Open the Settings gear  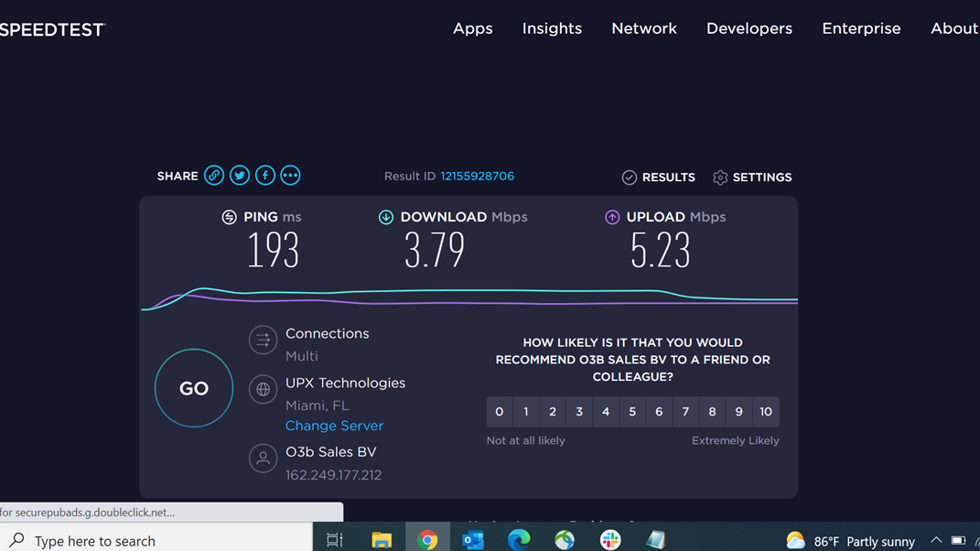tap(752, 178)
